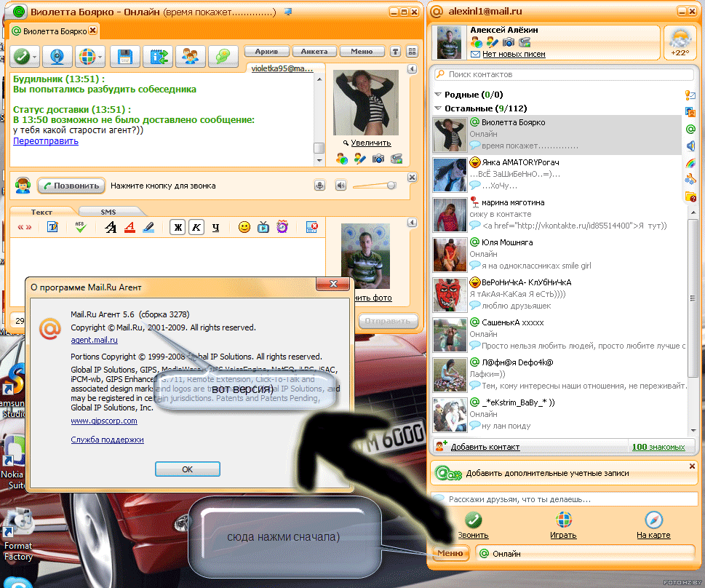This screenshot has width=705, height=588.
Task: Toggle bold Ж formatting
Action: 178,227
